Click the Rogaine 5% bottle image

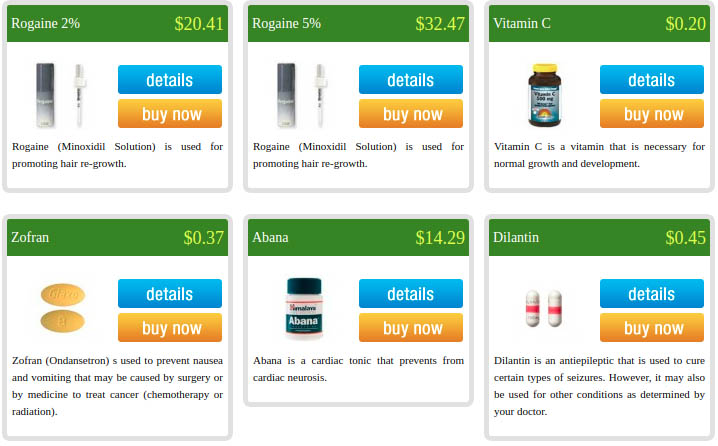pos(303,95)
